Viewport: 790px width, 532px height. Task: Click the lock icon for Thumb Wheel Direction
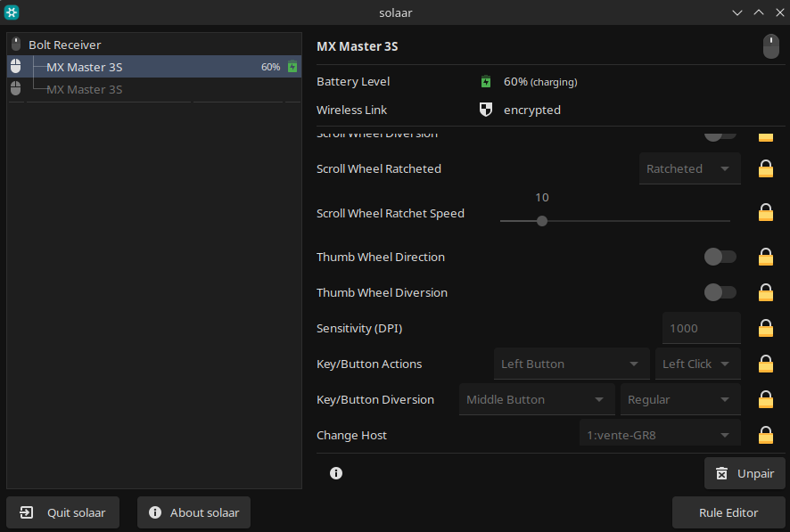tap(765, 257)
